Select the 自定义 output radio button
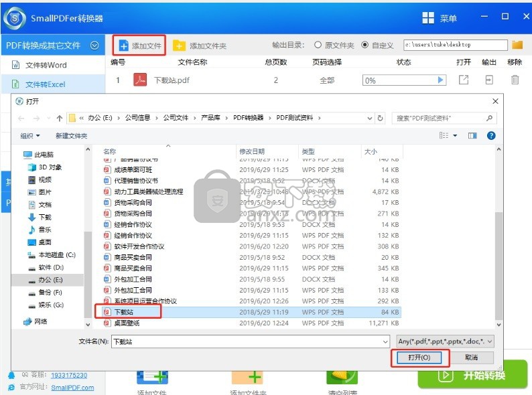 [x=364, y=45]
